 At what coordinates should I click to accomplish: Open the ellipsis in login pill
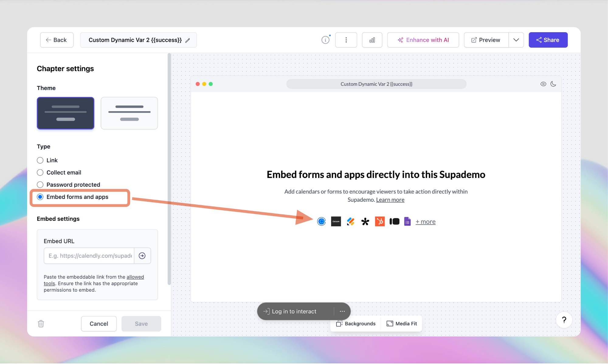point(342,311)
